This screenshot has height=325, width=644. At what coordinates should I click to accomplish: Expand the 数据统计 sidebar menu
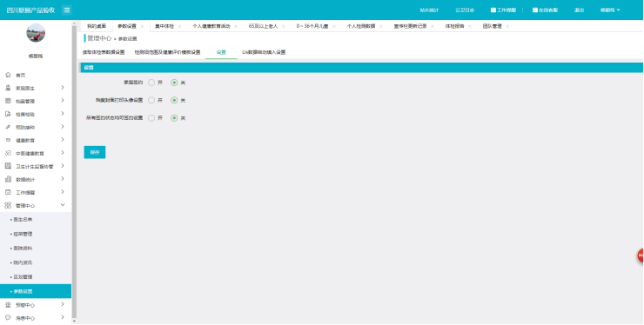point(63,179)
